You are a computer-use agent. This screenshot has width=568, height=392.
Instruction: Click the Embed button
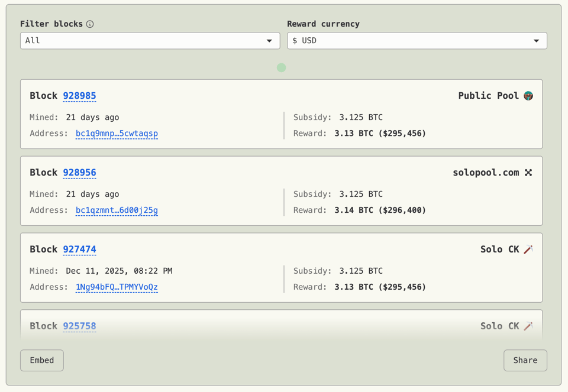(41, 360)
